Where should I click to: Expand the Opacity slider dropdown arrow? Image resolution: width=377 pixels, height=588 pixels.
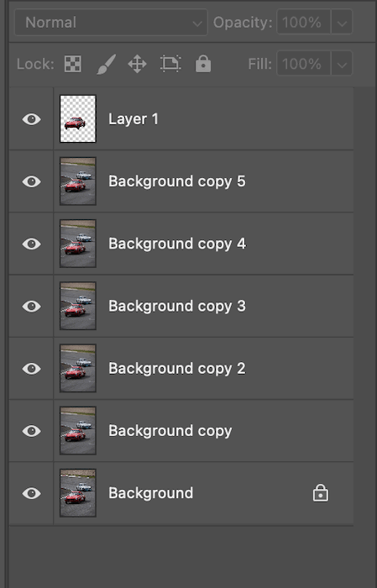tap(342, 23)
